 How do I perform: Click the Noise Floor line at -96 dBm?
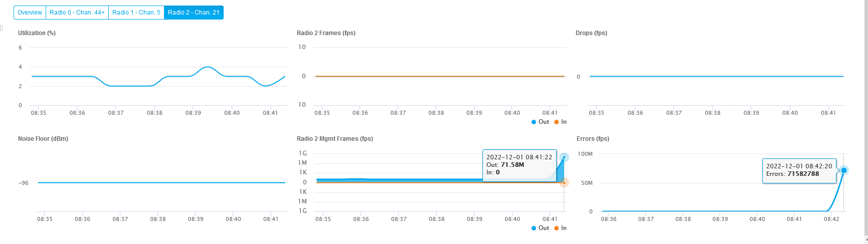click(161, 182)
